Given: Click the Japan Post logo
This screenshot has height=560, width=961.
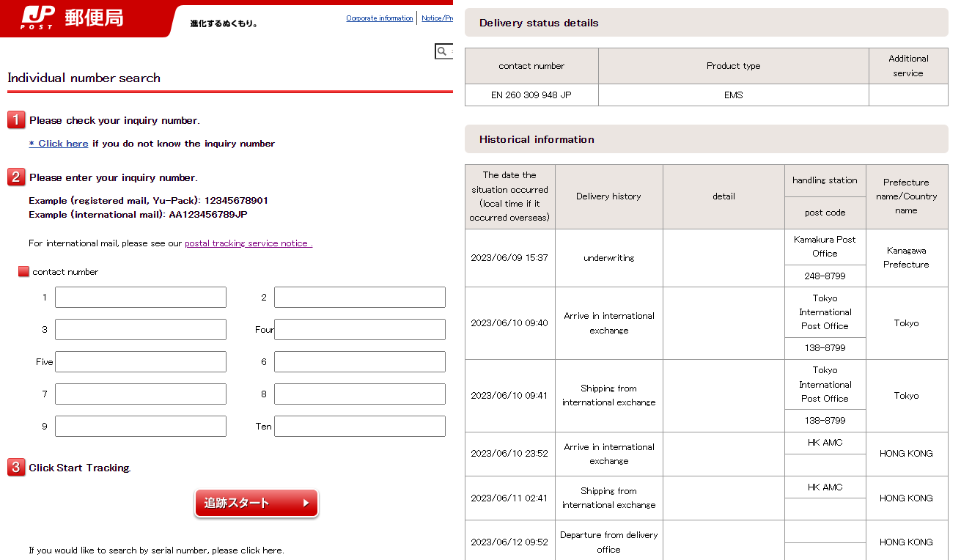Looking at the screenshot, I should click(x=72, y=18).
